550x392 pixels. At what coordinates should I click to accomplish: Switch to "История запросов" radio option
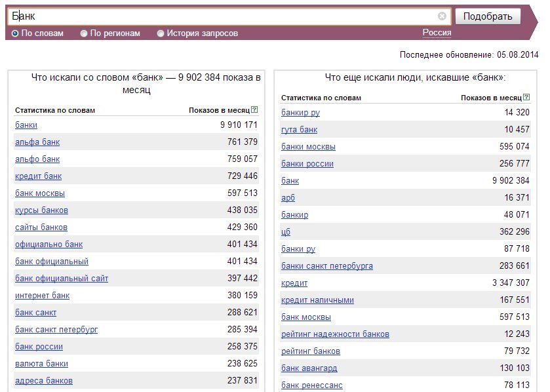(161, 33)
